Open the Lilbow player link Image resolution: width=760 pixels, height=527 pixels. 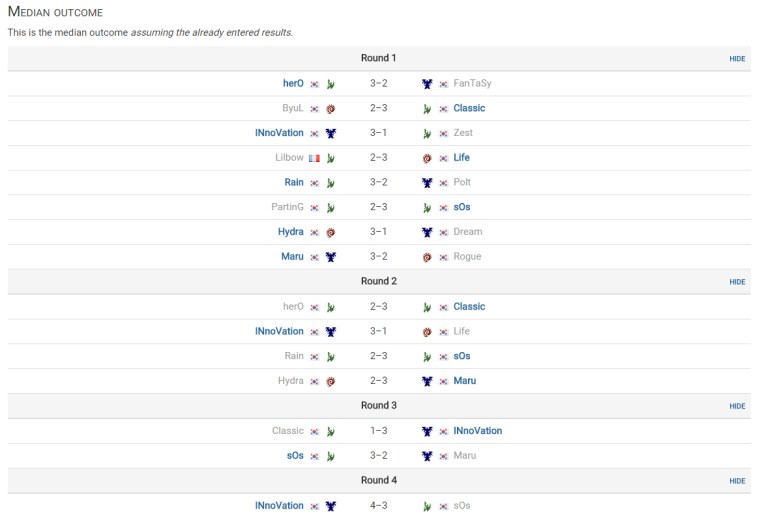pyautogui.click(x=289, y=158)
